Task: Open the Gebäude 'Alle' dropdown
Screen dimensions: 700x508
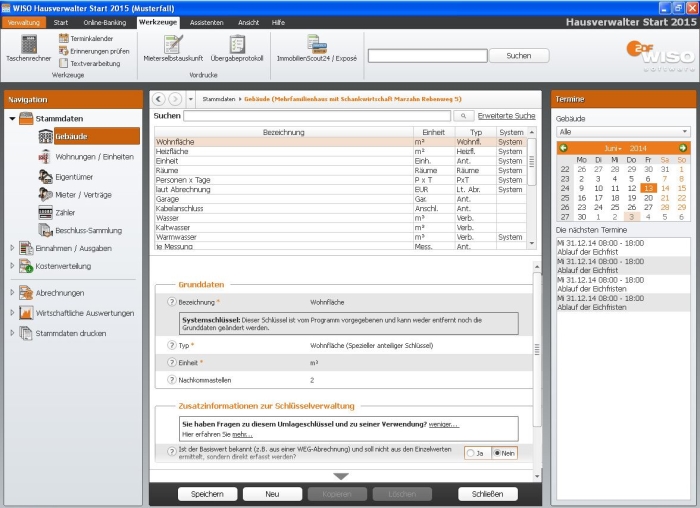Action: pyautogui.click(x=623, y=132)
